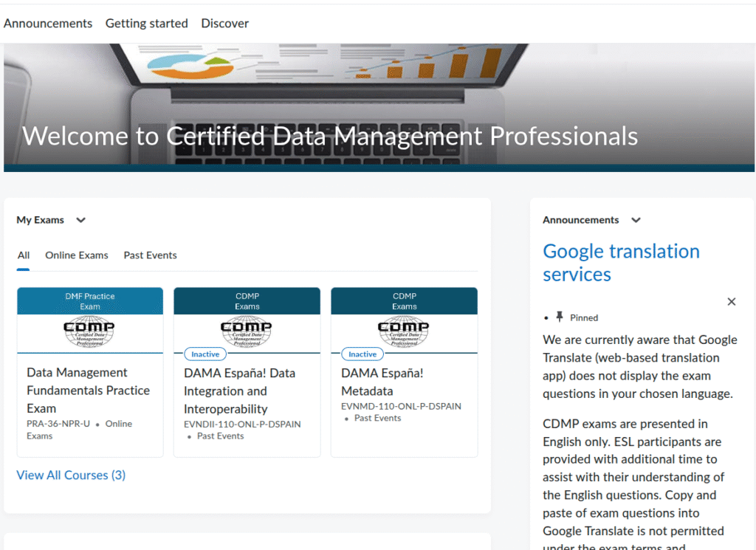This screenshot has height=550, width=756.
Task: Click the course code EVNMD-110-ONL-P-DSPAIN
Action: pos(401,406)
